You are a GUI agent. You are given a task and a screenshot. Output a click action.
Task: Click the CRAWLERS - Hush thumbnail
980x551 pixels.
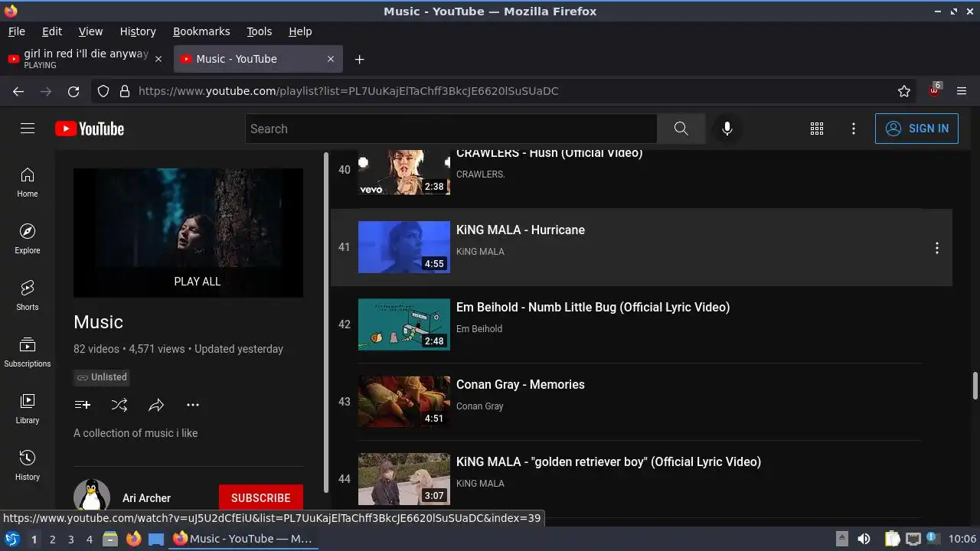pyautogui.click(x=404, y=173)
